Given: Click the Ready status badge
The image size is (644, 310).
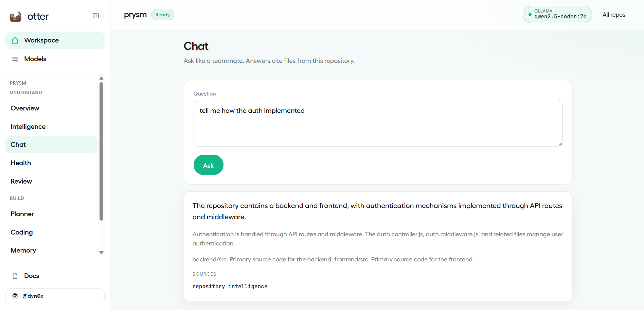Looking at the screenshot, I should click(163, 15).
